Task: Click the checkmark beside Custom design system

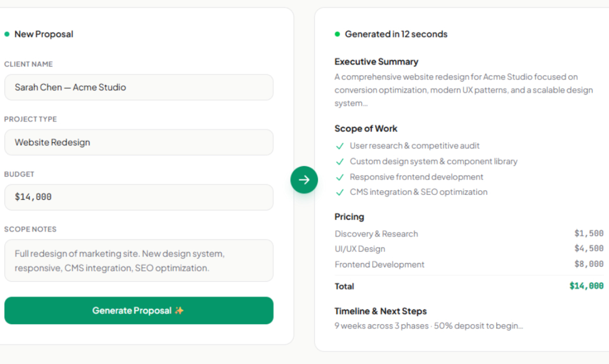Action: [340, 162]
